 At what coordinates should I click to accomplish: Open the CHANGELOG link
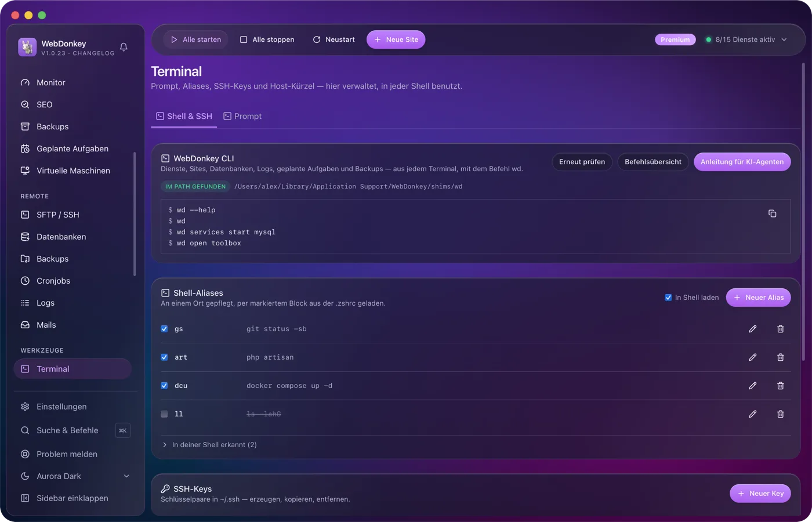coord(93,53)
